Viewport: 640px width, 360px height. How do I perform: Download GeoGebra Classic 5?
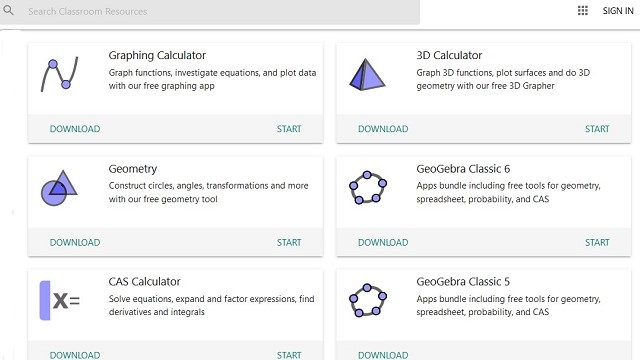click(x=383, y=355)
